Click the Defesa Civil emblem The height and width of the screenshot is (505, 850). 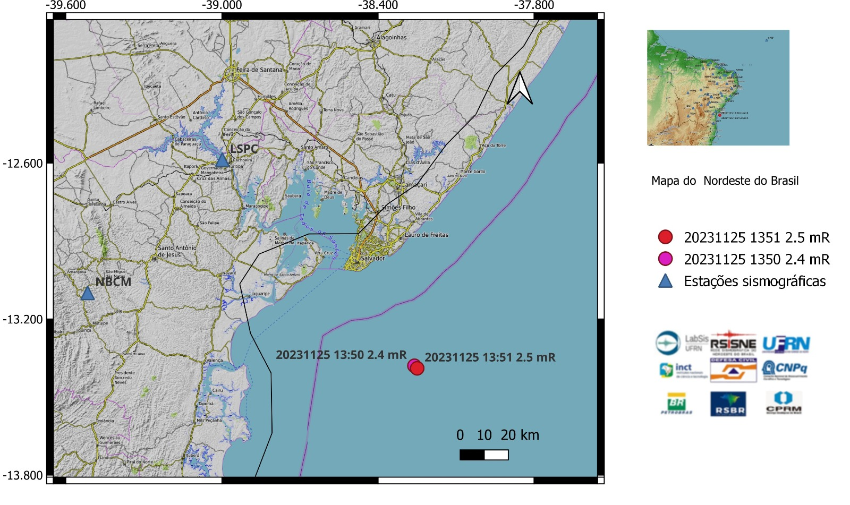pyautogui.click(x=732, y=371)
